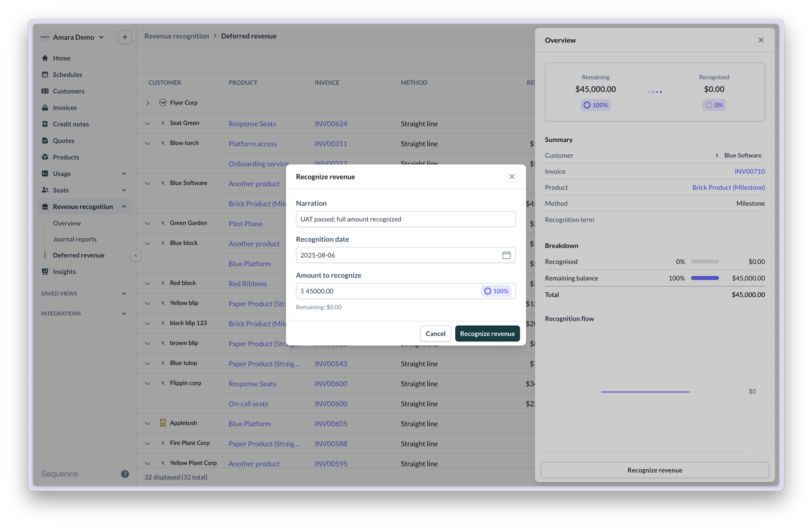Go to Schedules in the sidebar

[67, 74]
